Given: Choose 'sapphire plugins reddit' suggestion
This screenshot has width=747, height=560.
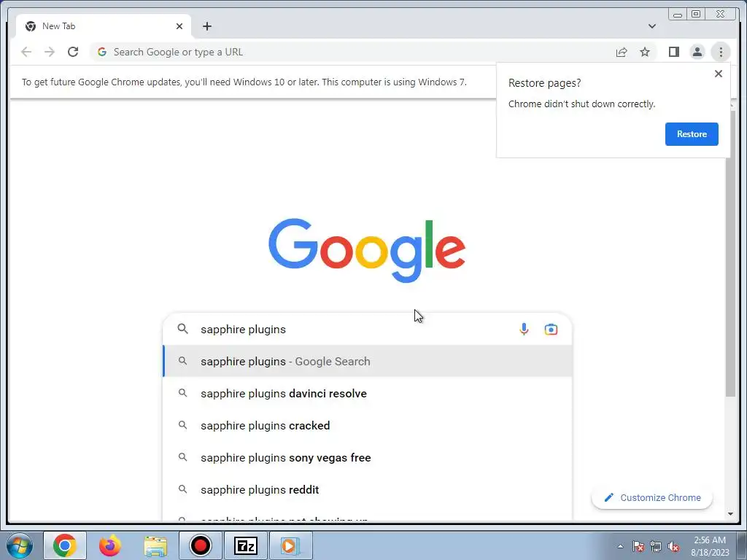Looking at the screenshot, I should pos(368,489).
